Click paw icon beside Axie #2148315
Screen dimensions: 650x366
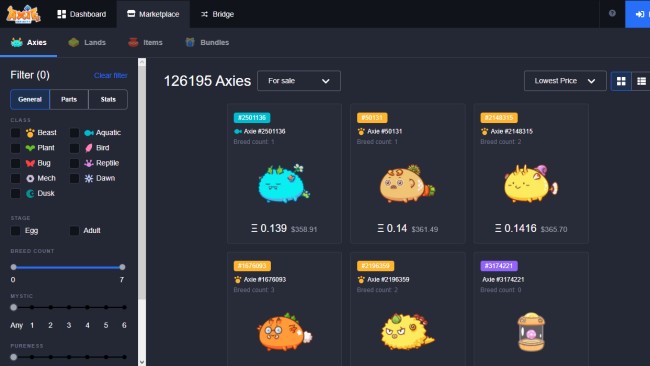pos(485,131)
